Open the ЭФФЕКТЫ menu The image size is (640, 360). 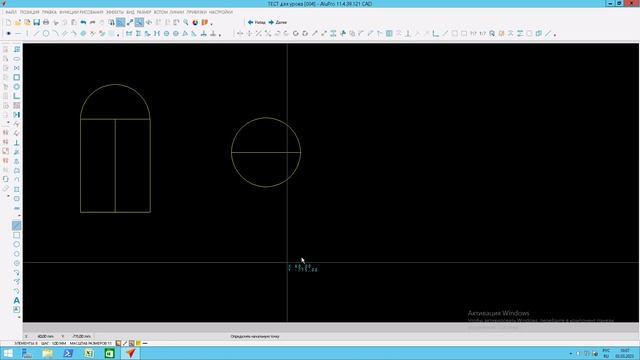click(115, 12)
